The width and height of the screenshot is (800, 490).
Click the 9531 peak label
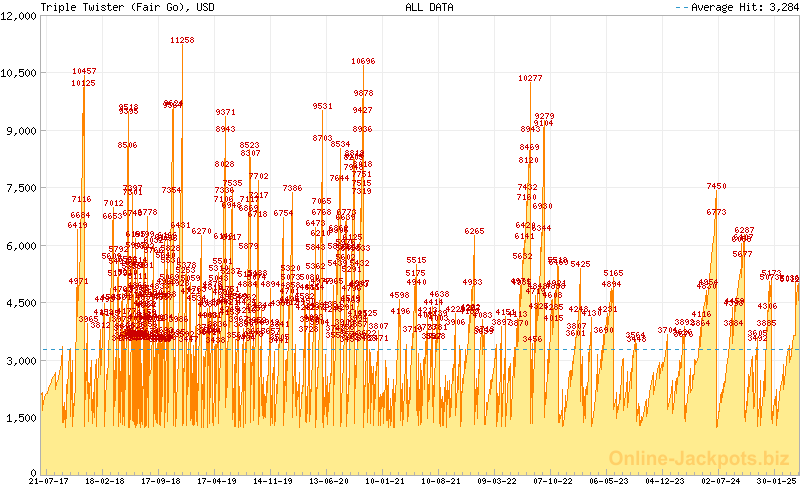[x=323, y=106]
